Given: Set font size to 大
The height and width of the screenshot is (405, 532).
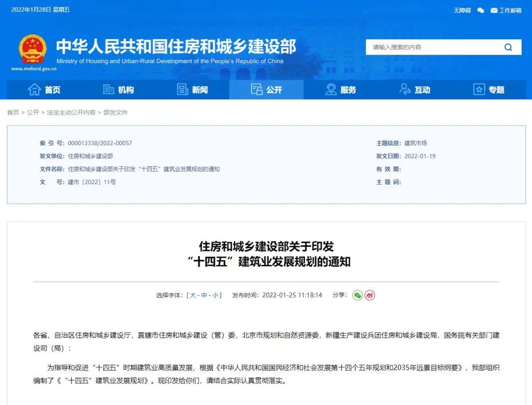Looking at the screenshot, I should pyautogui.click(x=193, y=295).
